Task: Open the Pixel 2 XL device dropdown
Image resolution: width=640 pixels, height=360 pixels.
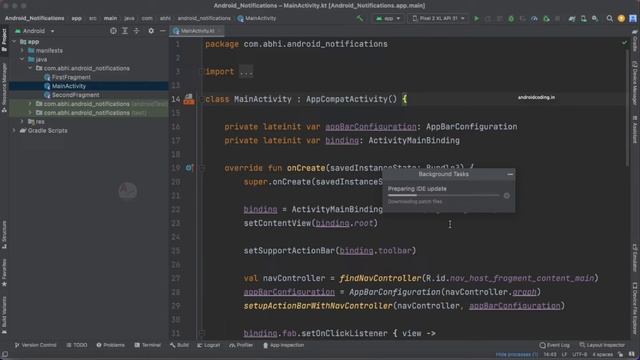Action: coord(438,18)
